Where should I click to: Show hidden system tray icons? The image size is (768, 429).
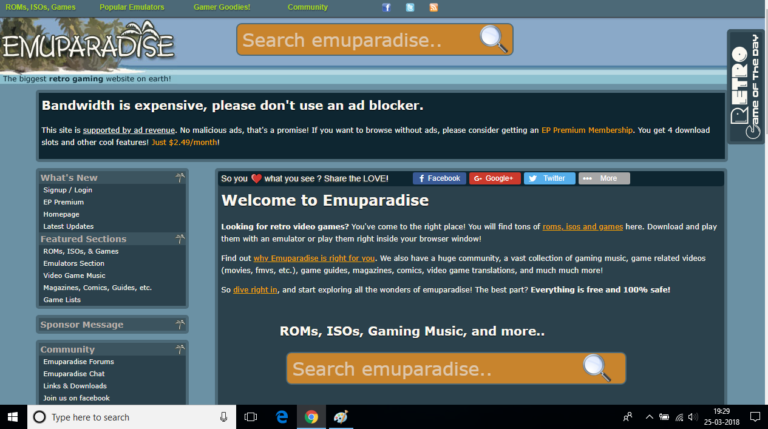(x=649, y=417)
